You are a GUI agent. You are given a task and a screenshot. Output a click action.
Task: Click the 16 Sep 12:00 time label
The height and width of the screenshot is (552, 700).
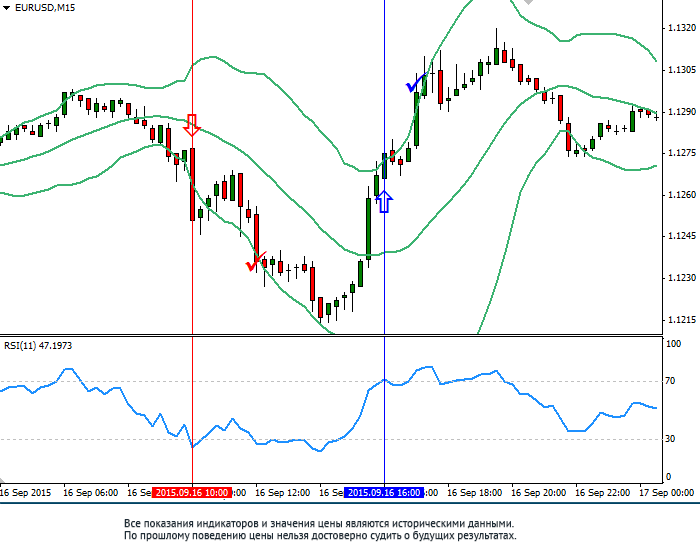[x=283, y=493]
